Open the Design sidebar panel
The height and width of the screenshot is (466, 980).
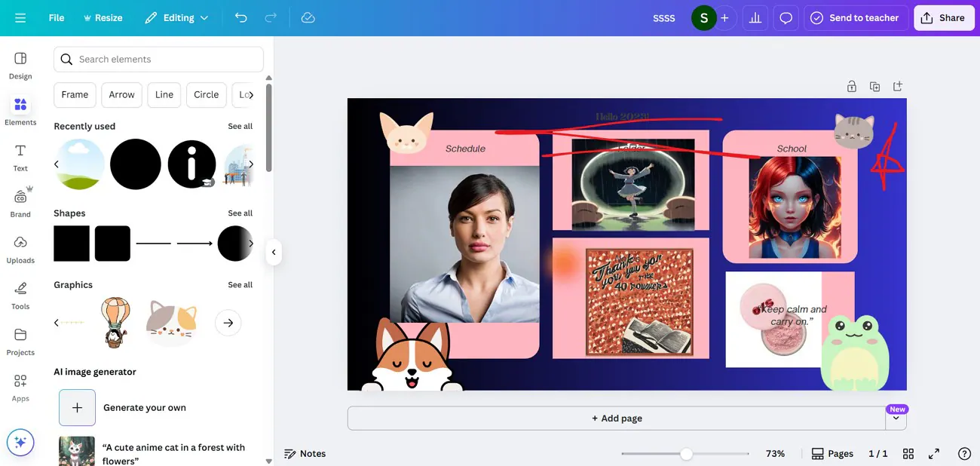coord(20,66)
